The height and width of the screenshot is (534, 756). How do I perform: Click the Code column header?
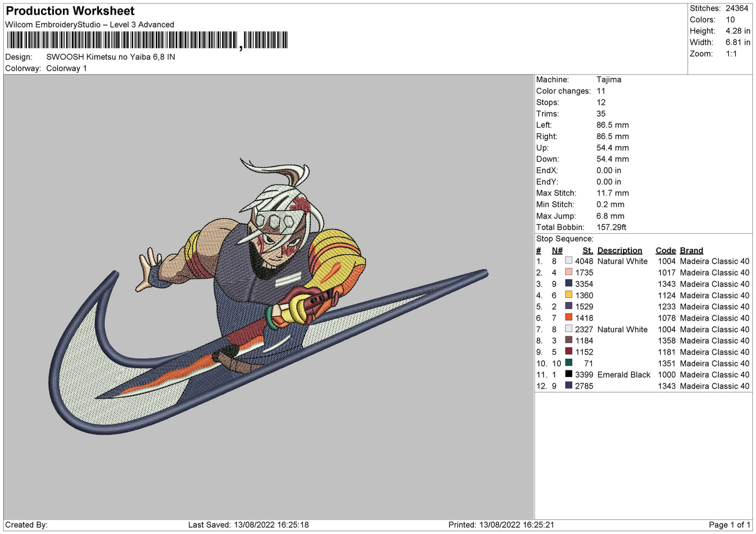[x=665, y=251]
